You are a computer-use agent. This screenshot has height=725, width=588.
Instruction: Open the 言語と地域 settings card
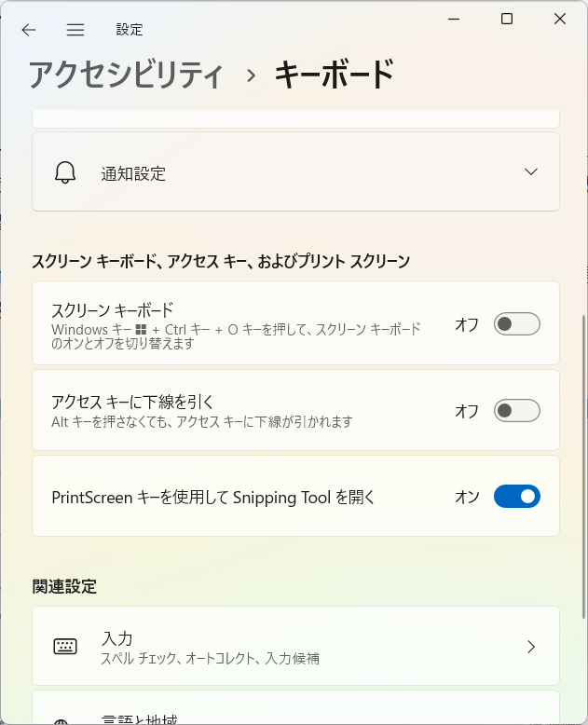(x=295, y=708)
